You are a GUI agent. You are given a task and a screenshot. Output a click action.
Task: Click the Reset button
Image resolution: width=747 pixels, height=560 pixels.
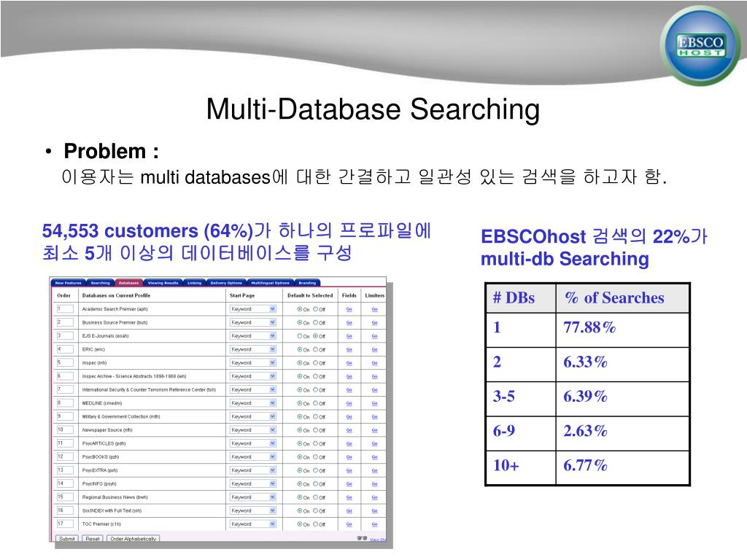pos(93,539)
